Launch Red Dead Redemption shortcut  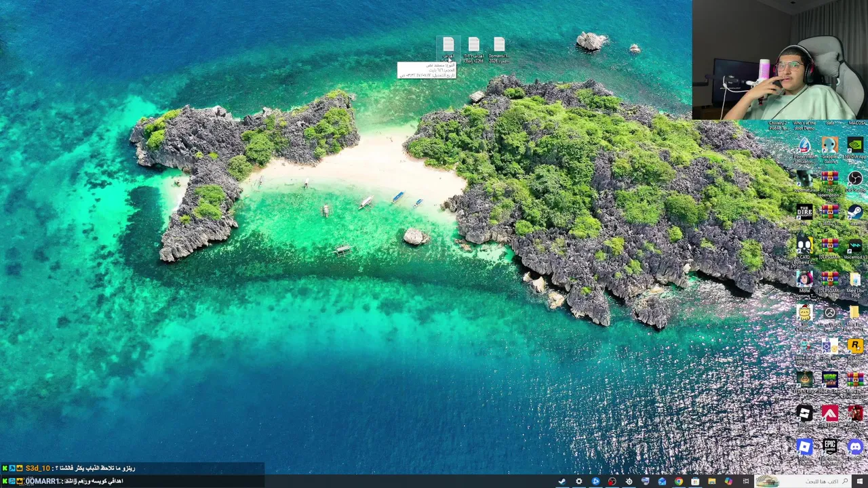coord(855,413)
